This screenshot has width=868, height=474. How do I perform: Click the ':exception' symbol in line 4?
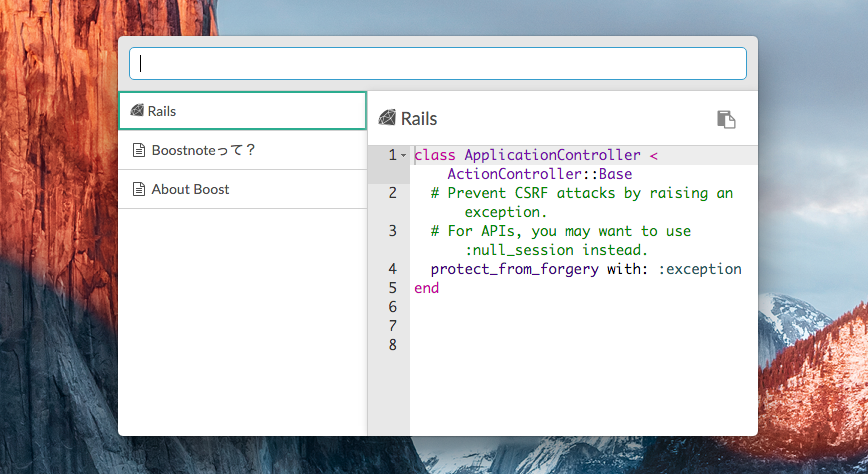(700, 269)
